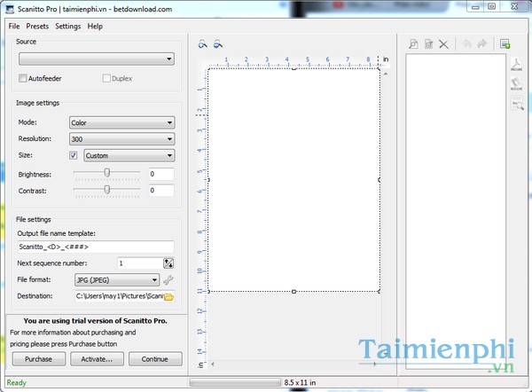The height and width of the screenshot is (392, 532).
Task: Open the Presets menu
Action: (37, 27)
